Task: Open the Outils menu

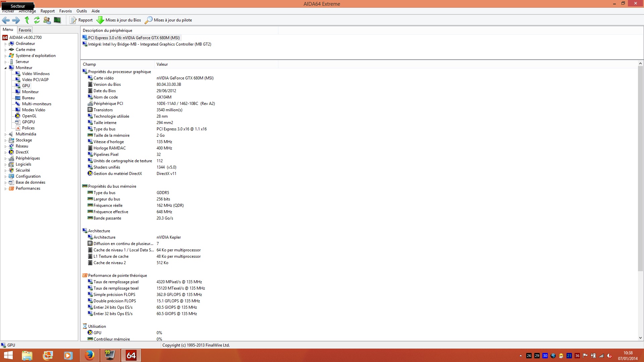Action: [82, 11]
